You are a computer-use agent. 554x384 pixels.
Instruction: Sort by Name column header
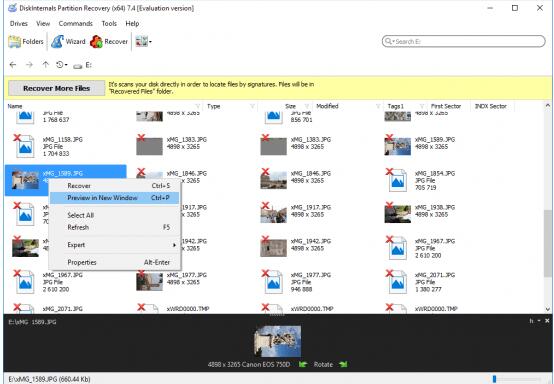click(15, 106)
